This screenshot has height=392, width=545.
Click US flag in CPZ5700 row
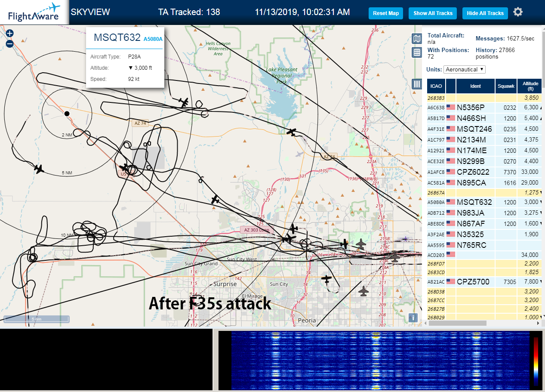(451, 281)
